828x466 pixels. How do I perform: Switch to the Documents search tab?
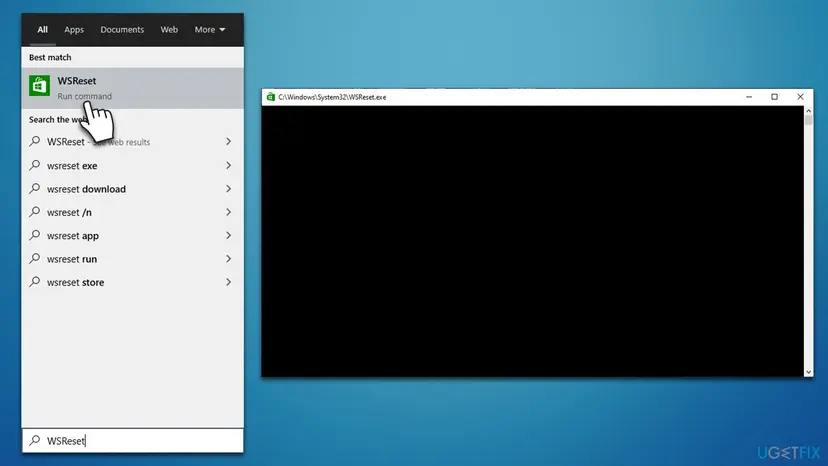click(122, 30)
